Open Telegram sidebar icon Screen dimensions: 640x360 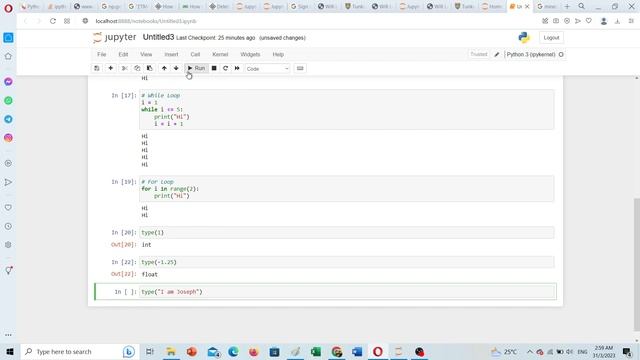click(8, 119)
